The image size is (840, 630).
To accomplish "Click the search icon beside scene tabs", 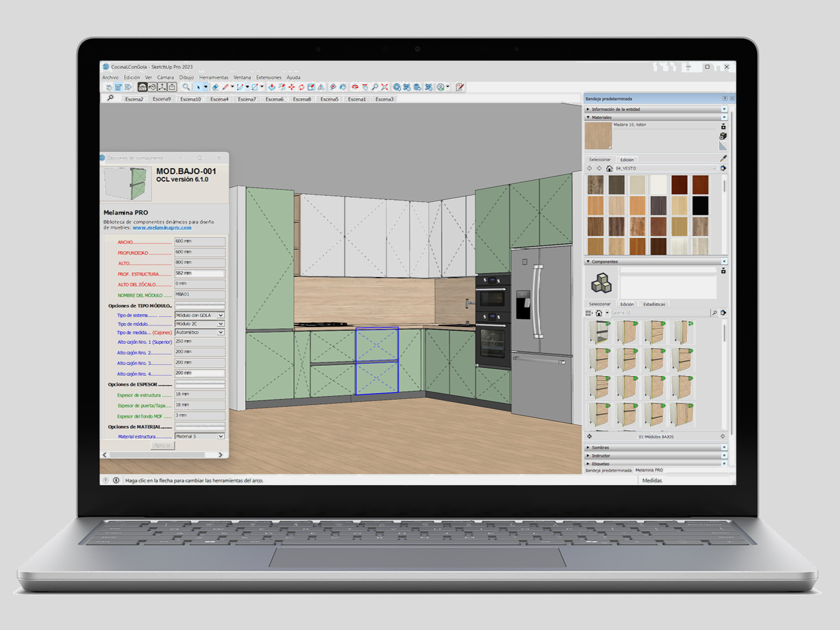I will click(x=110, y=98).
